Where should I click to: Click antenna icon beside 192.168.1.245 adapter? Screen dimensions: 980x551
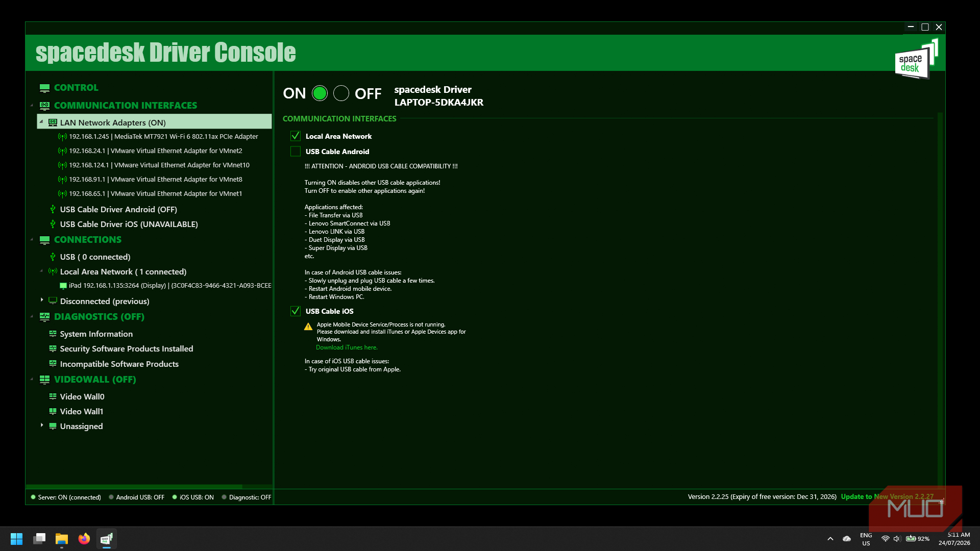click(62, 137)
